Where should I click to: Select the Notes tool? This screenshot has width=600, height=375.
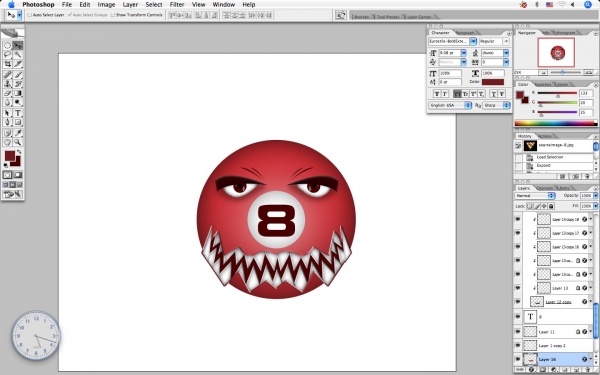point(7,133)
